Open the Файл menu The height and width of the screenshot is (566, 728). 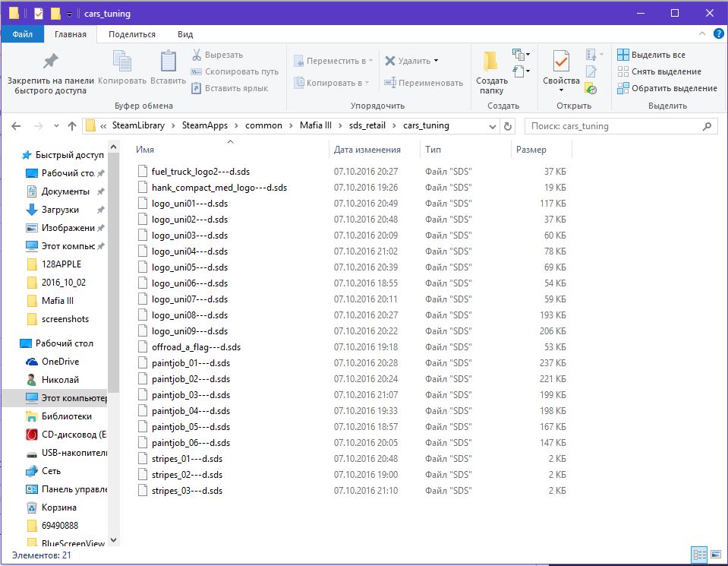point(22,34)
